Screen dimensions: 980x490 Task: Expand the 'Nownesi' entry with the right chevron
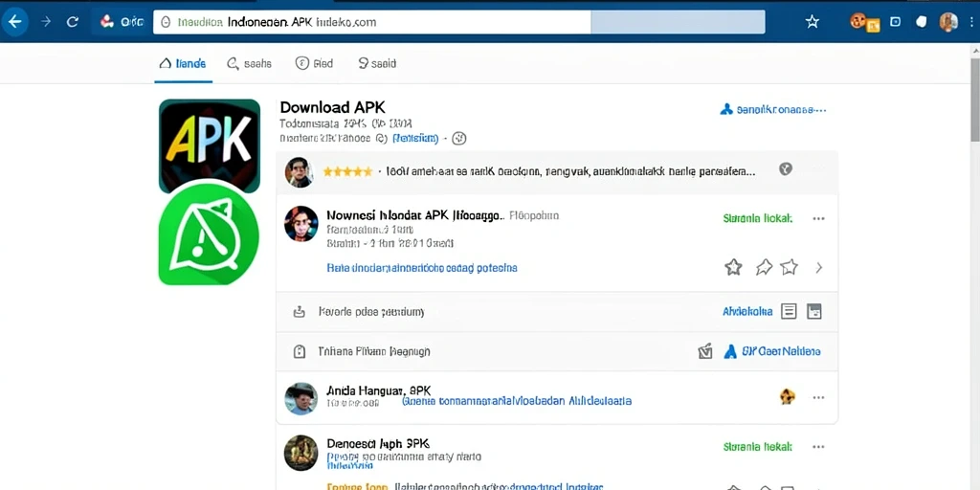pos(819,268)
